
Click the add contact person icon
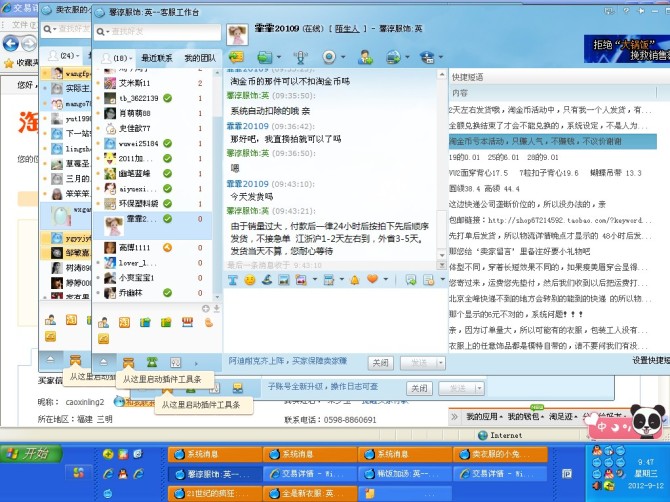point(365,57)
